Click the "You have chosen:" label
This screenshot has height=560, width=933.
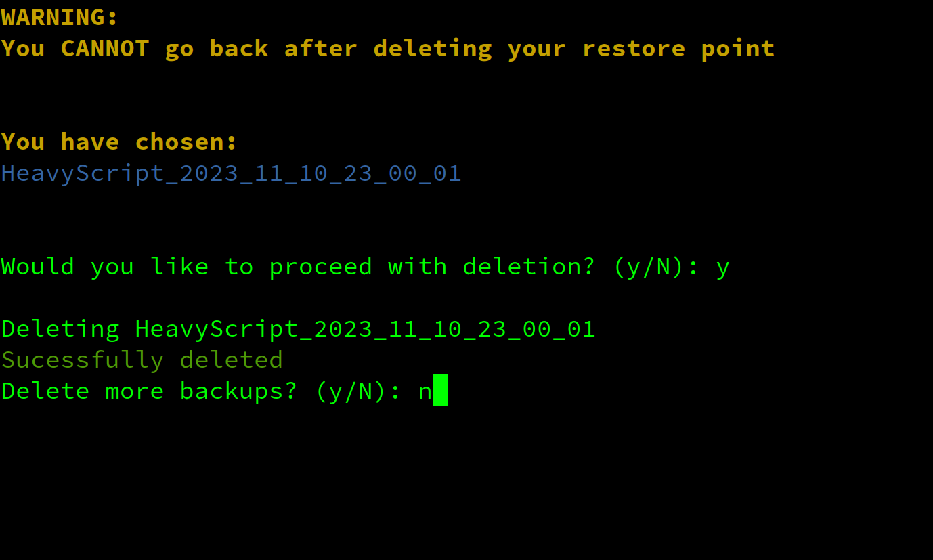[x=119, y=142]
